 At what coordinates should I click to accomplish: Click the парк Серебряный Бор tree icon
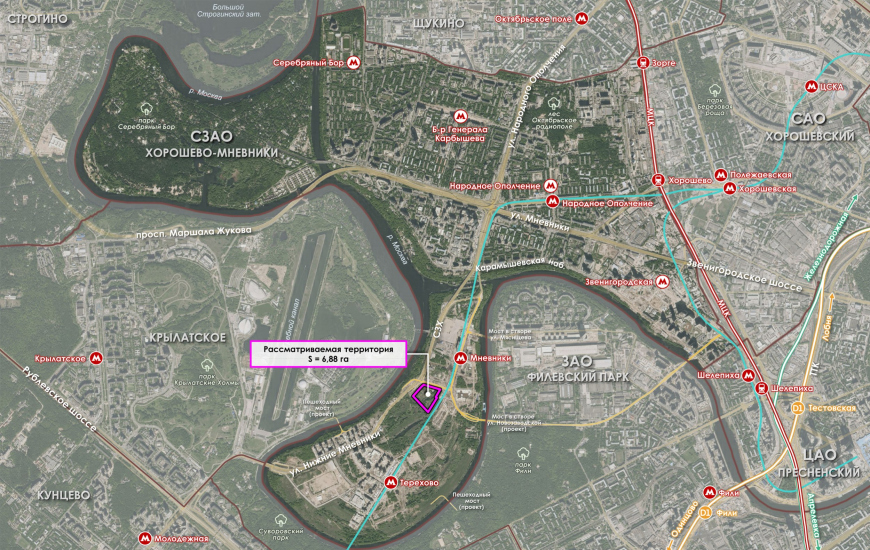point(146,109)
